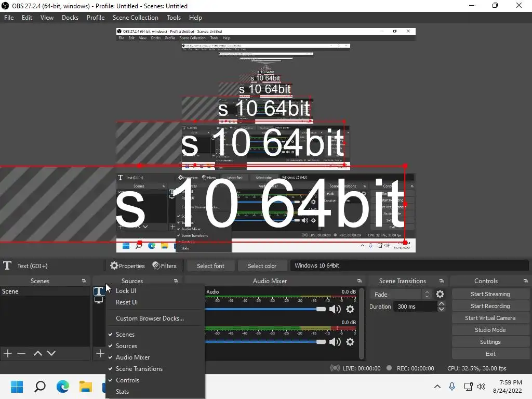Move scene down arrow

pos(51,353)
